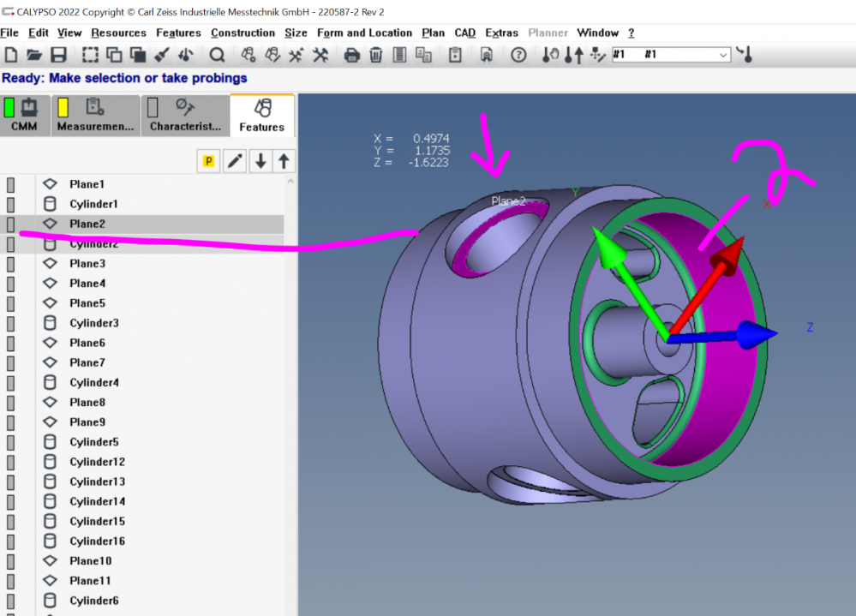Click the question mark help icon
This screenshot has width=856, height=616.
point(518,55)
